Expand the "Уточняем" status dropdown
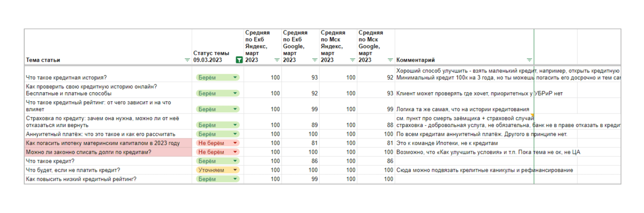Viewport: 644px width, 213px height. pos(235,170)
